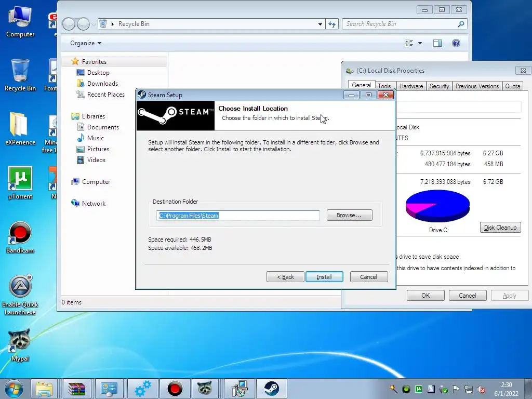This screenshot has height=399, width=532.
Task: Click the Search Recycle Bin field
Action: click(400, 24)
